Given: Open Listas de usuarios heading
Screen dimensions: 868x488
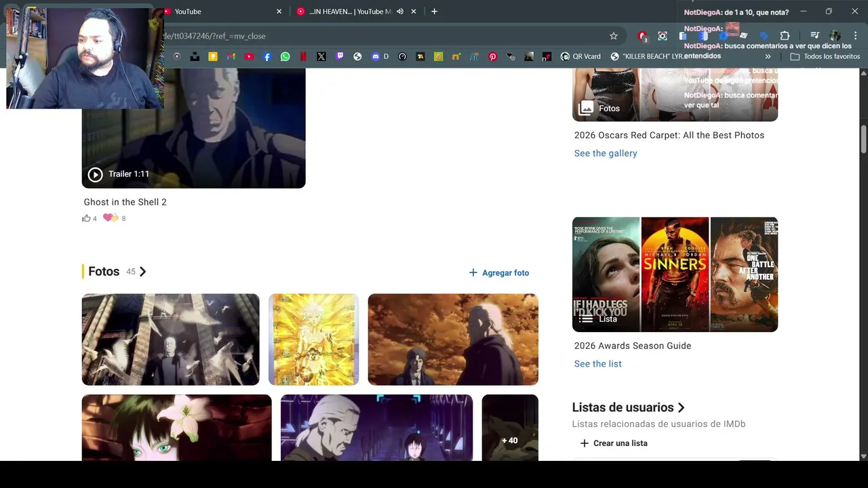Looking at the screenshot, I should pos(623,407).
